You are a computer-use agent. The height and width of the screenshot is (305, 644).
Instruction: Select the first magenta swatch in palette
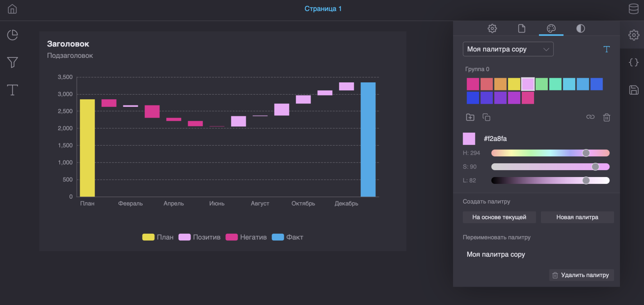(x=473, y=84)
